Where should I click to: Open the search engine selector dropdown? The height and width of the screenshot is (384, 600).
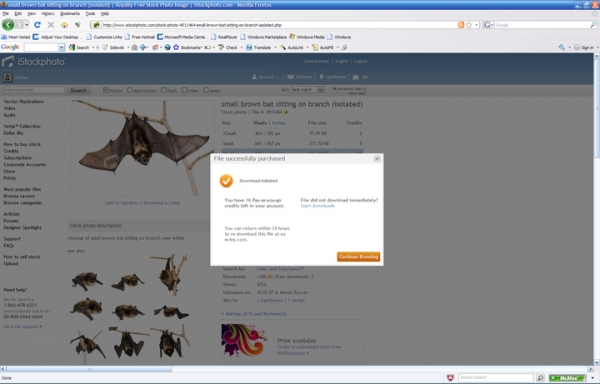[x=488, y=25]
